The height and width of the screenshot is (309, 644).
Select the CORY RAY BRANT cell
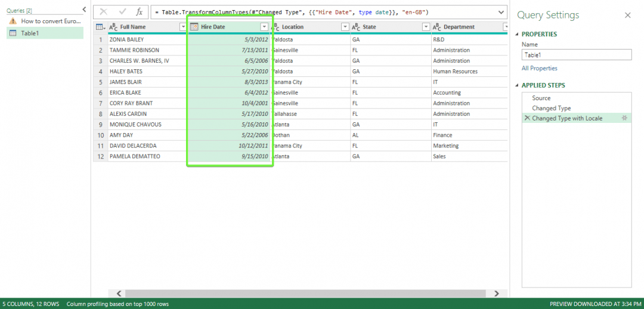click(148, 104)
